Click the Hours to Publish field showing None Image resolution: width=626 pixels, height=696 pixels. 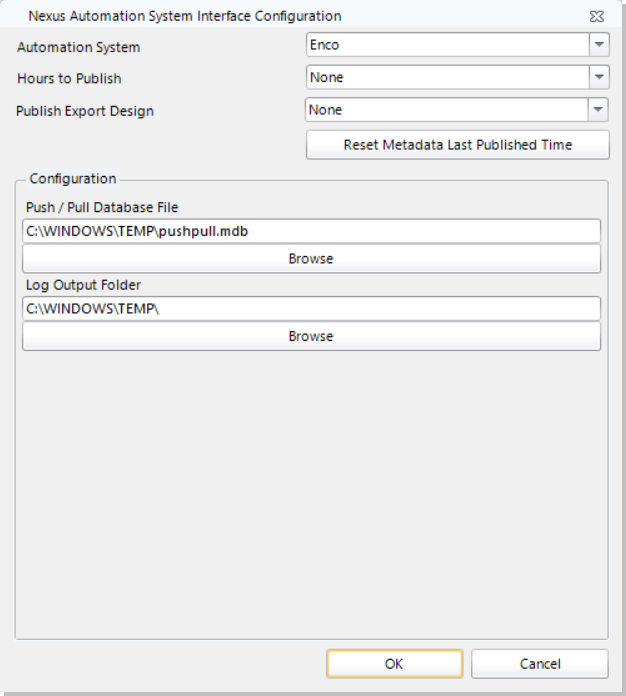tap(446, 77)
